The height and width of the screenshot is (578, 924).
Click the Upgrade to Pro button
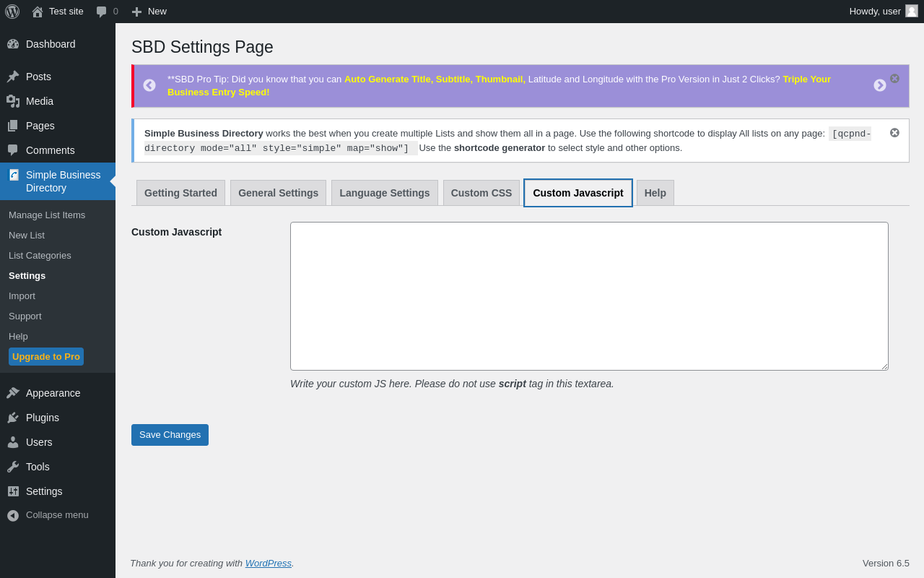(46, 356)
